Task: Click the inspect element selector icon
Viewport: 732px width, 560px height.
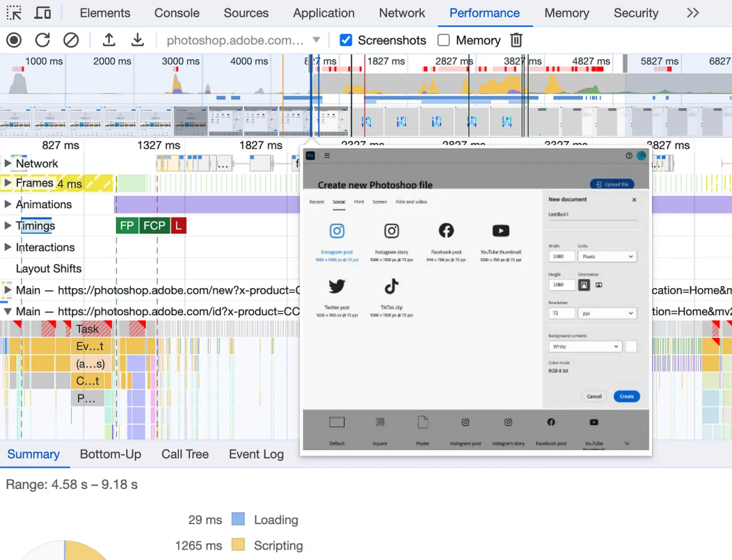Action: 14,13
